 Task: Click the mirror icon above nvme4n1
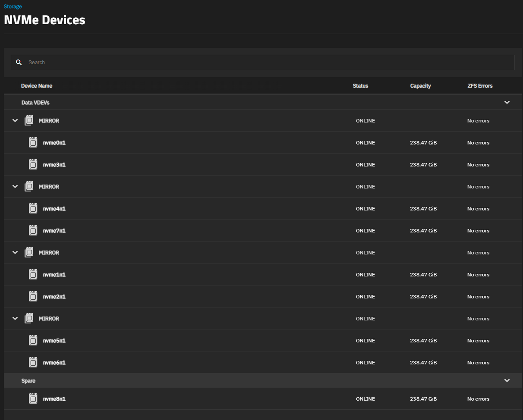[29, 186]
